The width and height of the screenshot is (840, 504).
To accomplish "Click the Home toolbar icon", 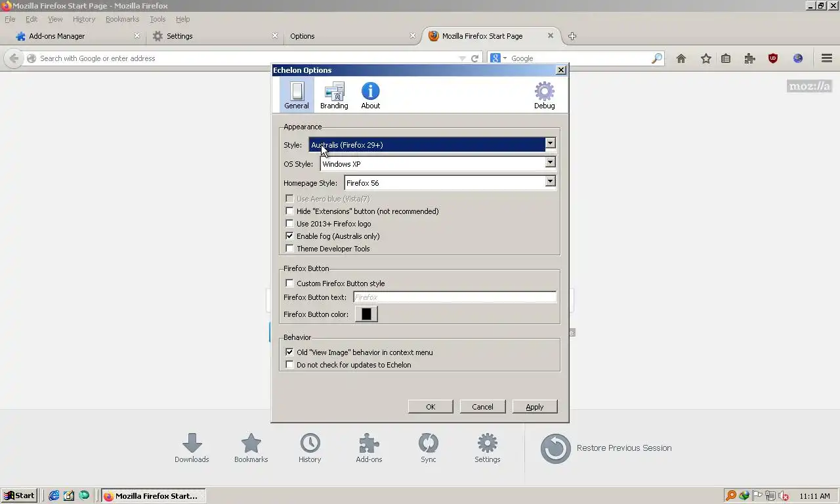I will click(x=681, y=58).
